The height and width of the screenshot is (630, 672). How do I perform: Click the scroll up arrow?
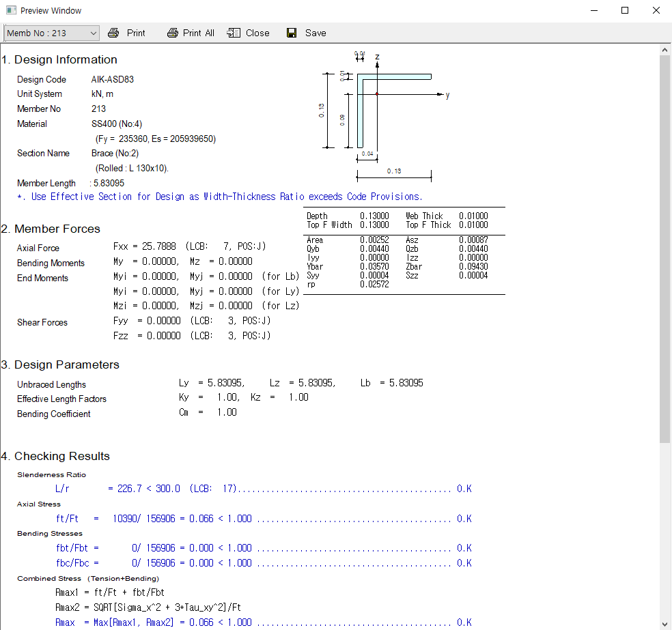point(664,50)
